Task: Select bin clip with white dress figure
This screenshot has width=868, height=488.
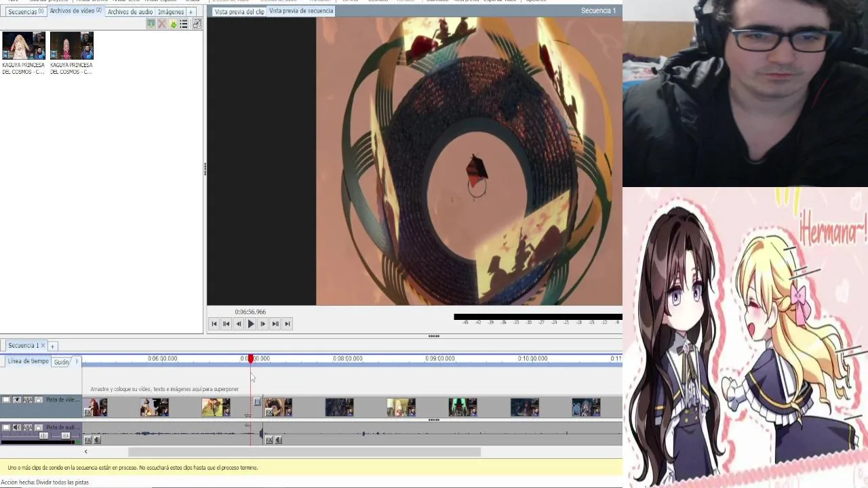Action: pos(24,46)
